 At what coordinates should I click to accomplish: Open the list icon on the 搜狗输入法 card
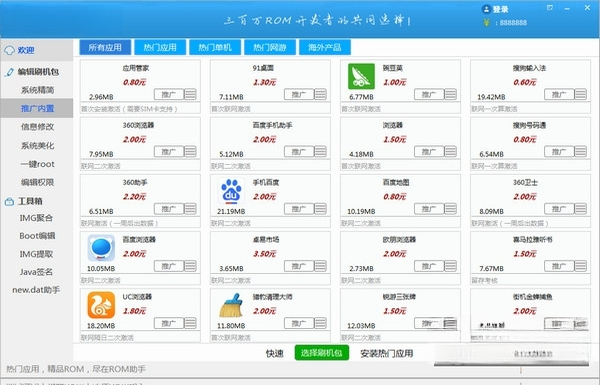point(580,94)
